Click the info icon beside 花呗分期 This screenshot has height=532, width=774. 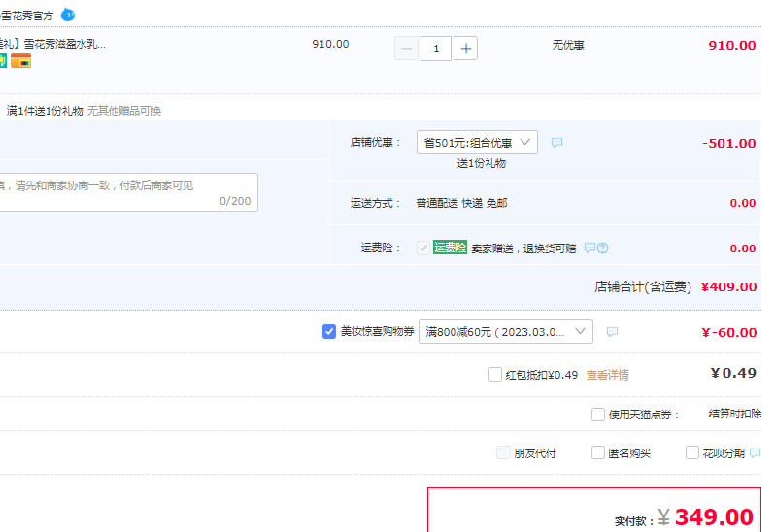coord(756,452)
